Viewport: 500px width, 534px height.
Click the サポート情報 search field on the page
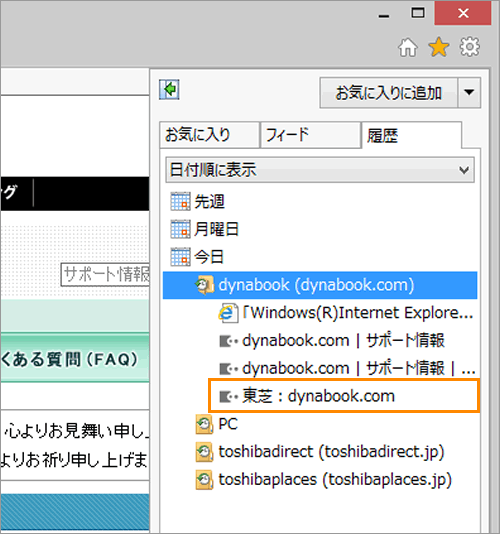[x=105, y=274]
